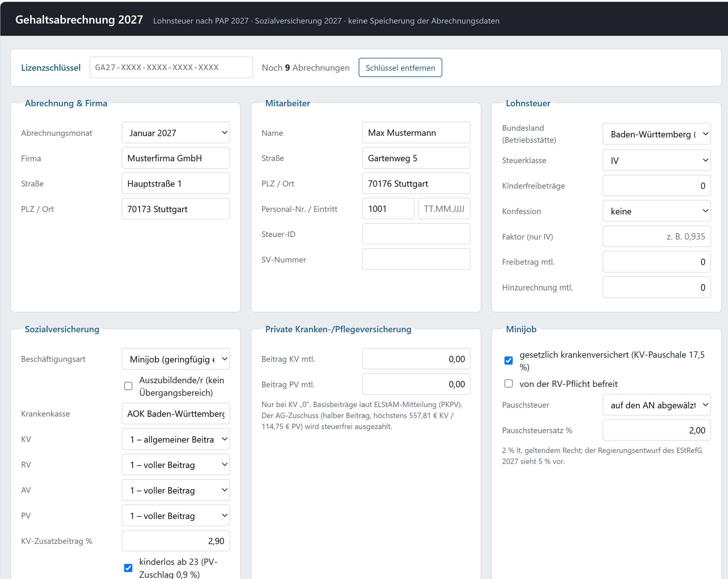The image size is (728, 579).
Task: Click the empty Steuer-ID field
Action: [x=416, y=234]
